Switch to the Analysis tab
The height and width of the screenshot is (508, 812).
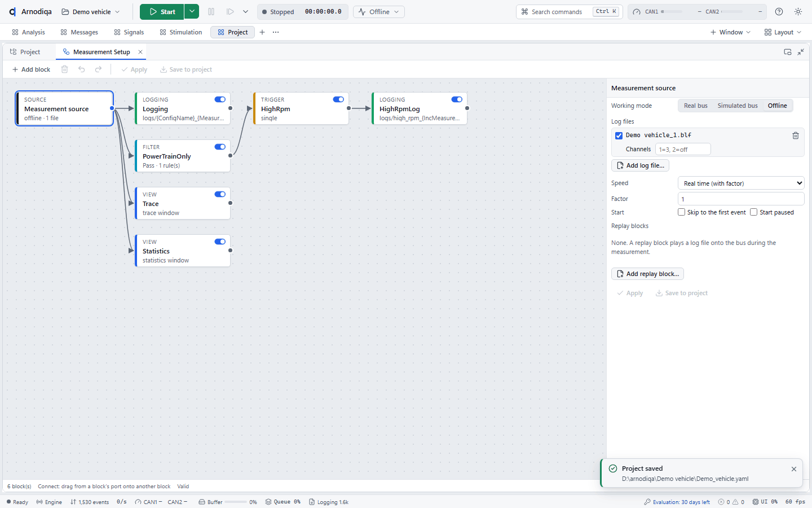(28, 32)
